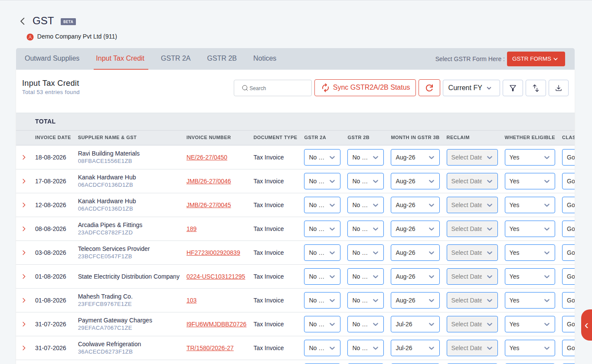
Task: Expand the Mahesh Trading Co. row
Action: coord(24,300)
